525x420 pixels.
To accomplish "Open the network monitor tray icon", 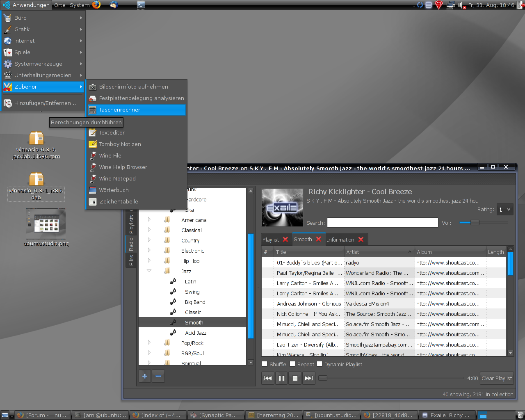I will 450,5.
